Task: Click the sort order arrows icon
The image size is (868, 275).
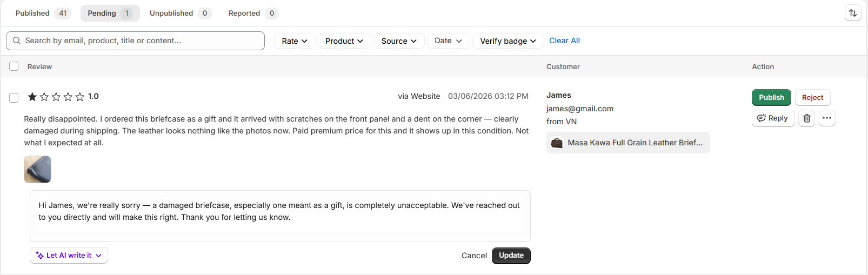Action: [853, 13]
